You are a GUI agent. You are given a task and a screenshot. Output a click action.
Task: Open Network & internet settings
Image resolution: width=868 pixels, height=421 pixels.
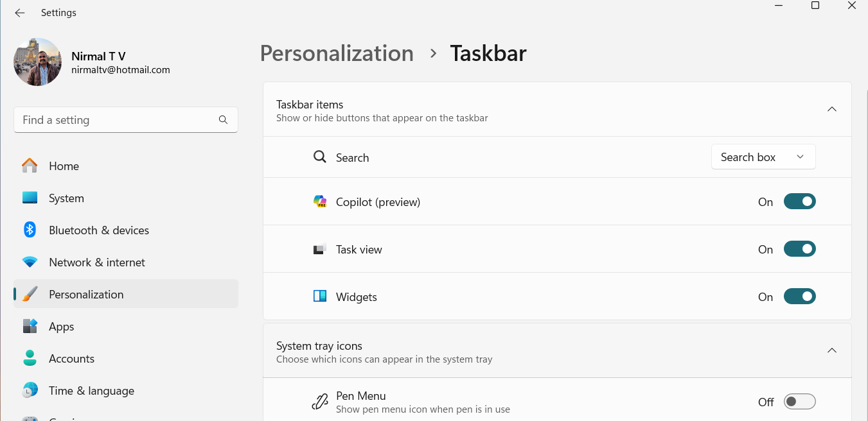click(126, 262)
